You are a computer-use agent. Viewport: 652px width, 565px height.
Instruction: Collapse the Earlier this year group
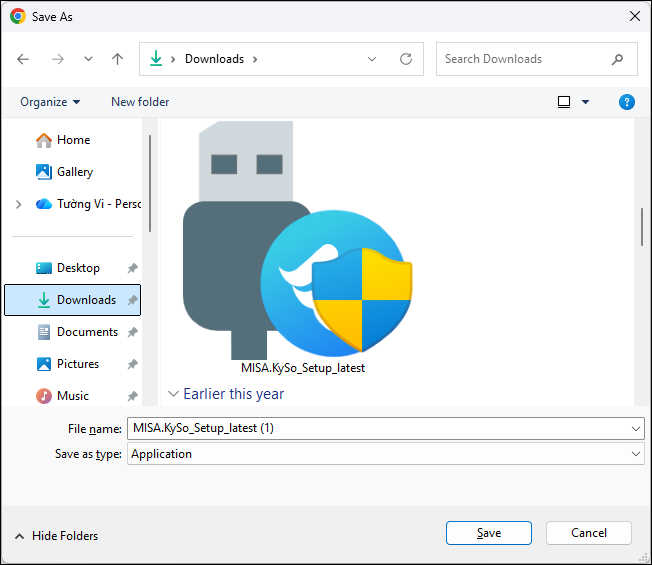pos(173,393)
